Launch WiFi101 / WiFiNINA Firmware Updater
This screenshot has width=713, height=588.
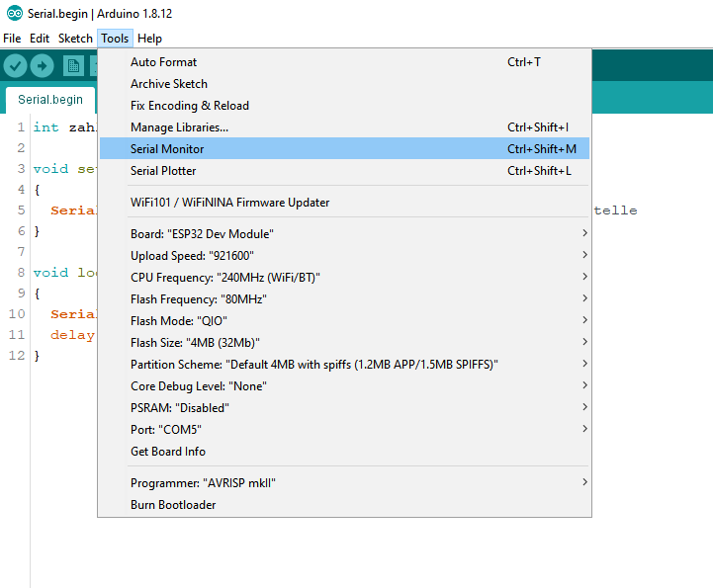[x=229, y=203]
